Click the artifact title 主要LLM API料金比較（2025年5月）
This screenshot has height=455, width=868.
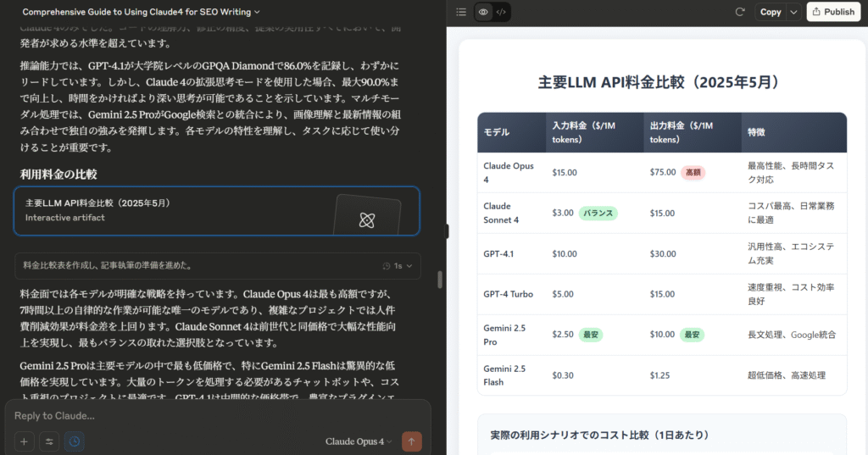click(661, 82)
